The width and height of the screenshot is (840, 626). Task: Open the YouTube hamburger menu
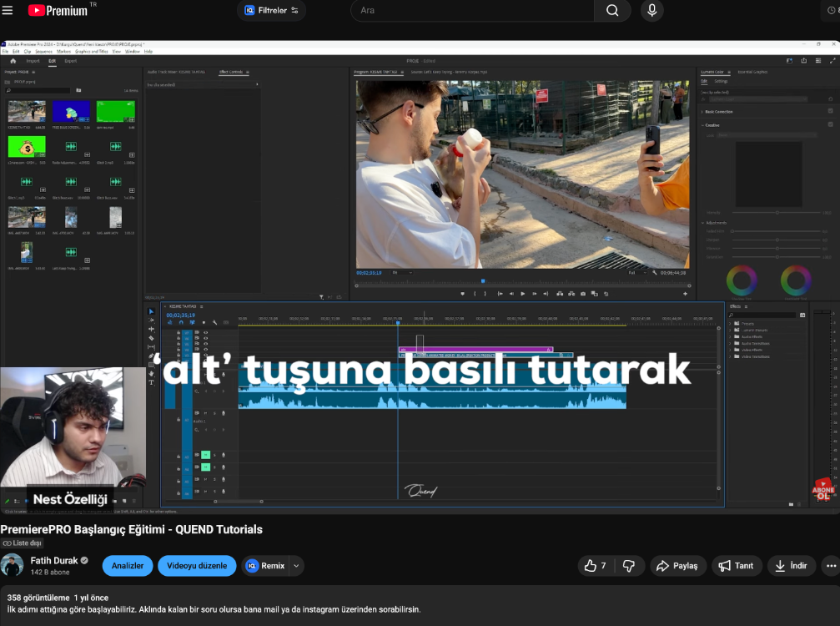pyautogui.click(x=8, y=10)
